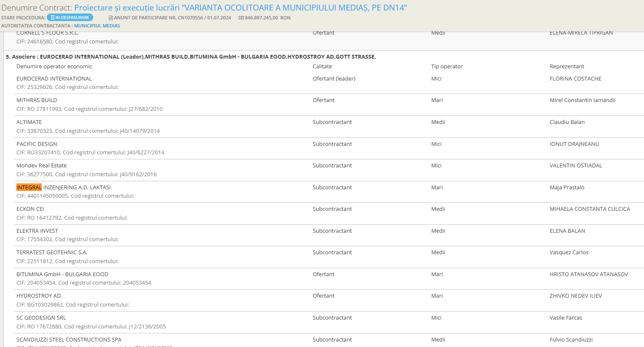
Task: Open the contract title link Varianta Ocolitoare
Action: click(240, 8)
